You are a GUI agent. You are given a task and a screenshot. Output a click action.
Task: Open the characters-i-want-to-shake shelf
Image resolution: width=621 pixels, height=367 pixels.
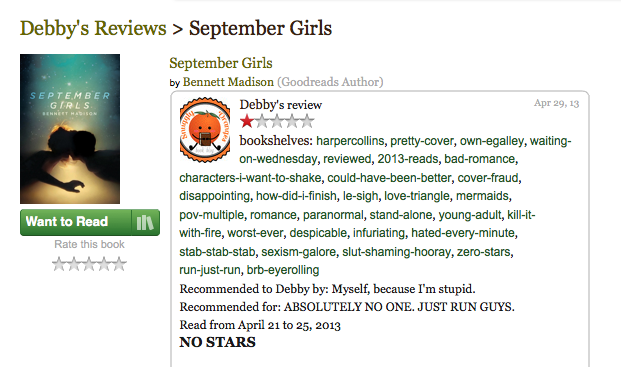click(250, 178)
